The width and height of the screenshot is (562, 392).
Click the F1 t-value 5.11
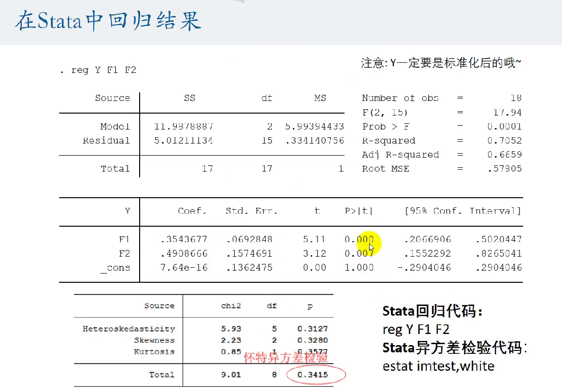(314, 239)
